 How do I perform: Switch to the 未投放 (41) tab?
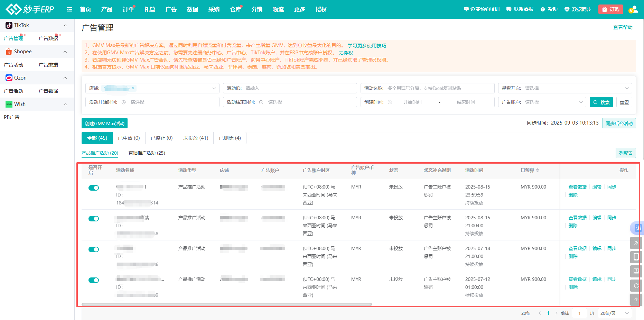coord(196,138)
